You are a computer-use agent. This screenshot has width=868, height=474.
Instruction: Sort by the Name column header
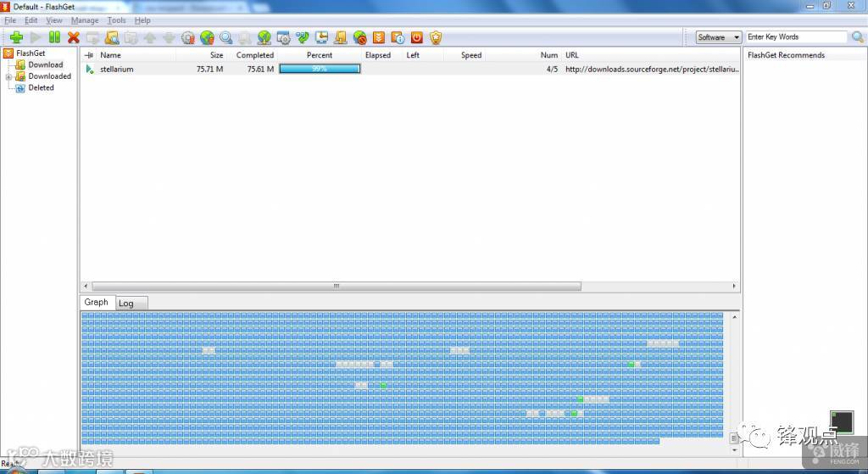coord(136,55)
